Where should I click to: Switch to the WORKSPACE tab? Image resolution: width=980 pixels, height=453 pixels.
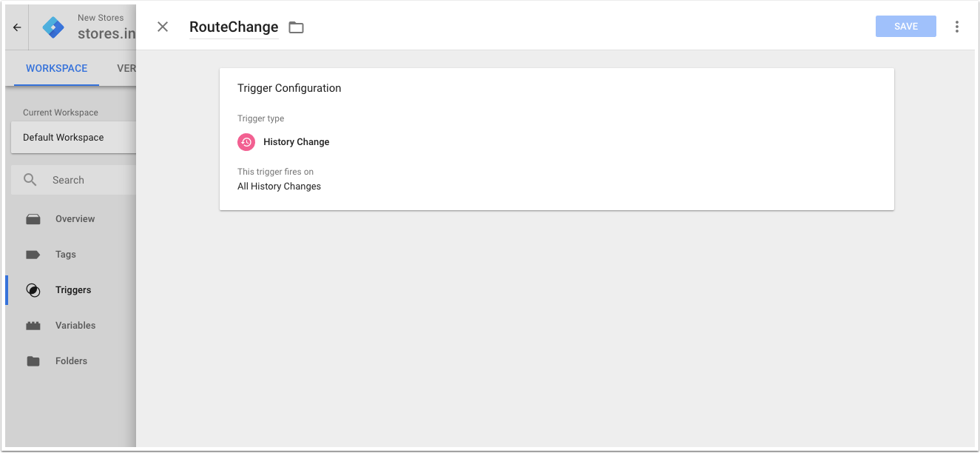tap(56, 68)
